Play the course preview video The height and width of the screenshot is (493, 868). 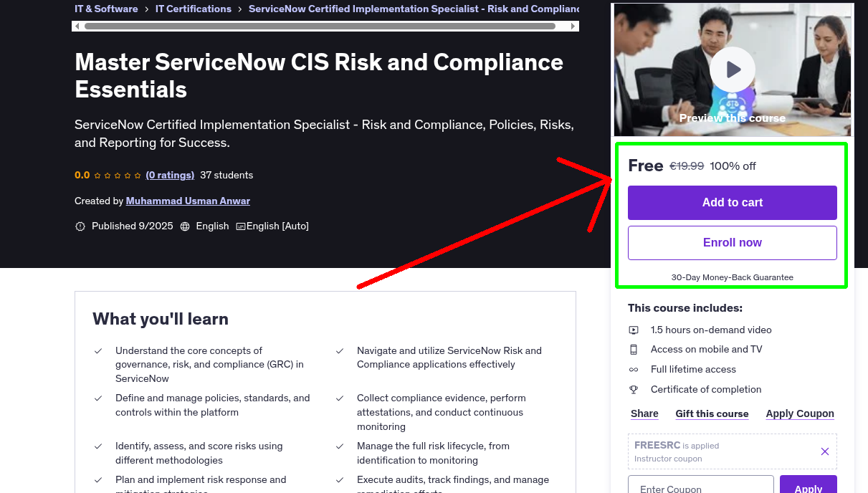pyautogui.click(x=732, y=69)
